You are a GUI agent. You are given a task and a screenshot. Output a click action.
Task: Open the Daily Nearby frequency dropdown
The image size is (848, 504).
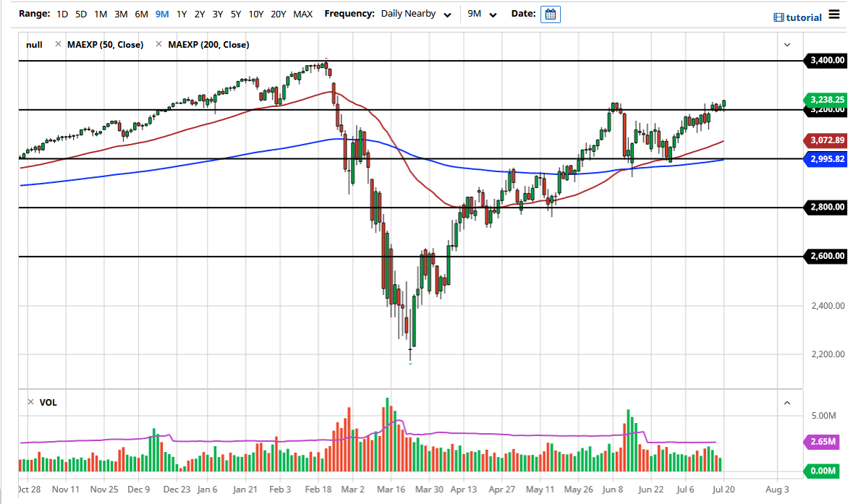(x=416, y=14)
